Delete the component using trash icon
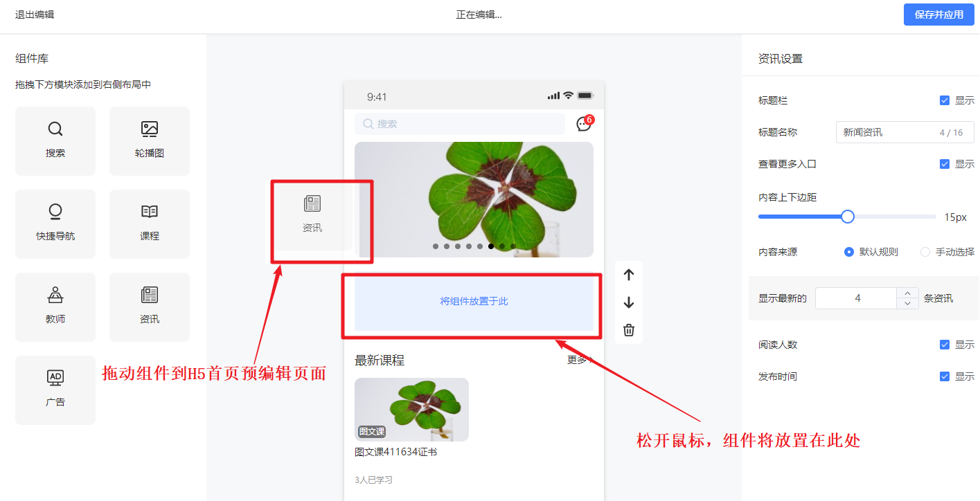Viewport: 980px width, 501px height. point(629,330)
